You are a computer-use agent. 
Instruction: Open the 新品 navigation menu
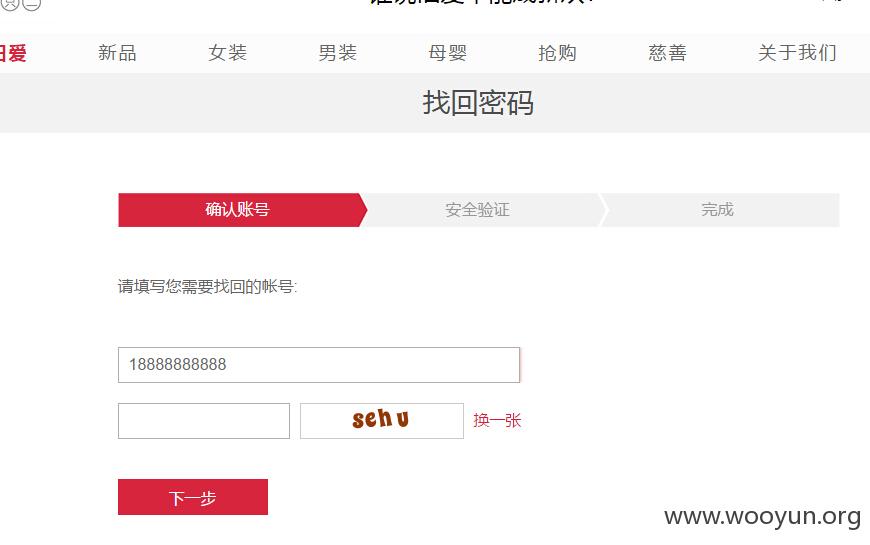(x=117, y=53)
